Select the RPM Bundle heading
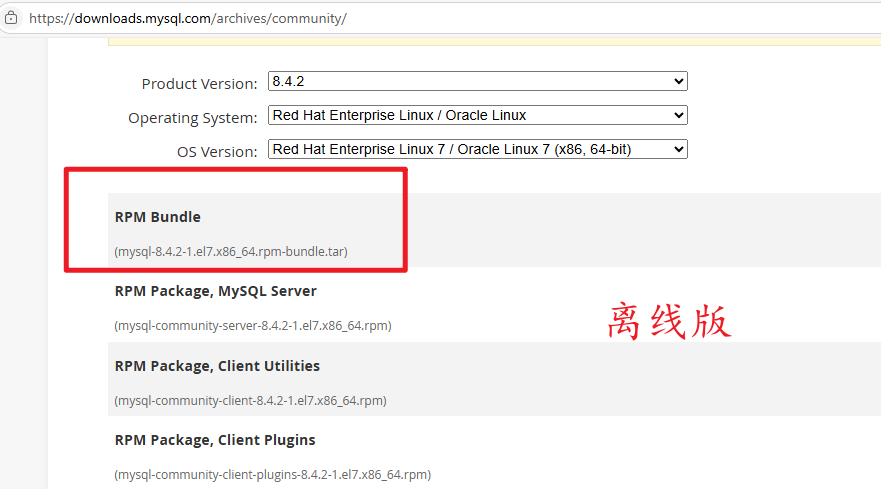Screen dimensions: 881x489 (157, 217)
